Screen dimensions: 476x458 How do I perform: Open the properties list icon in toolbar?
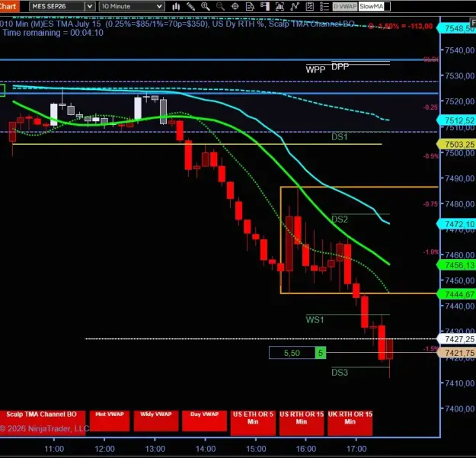click(324, 6)
